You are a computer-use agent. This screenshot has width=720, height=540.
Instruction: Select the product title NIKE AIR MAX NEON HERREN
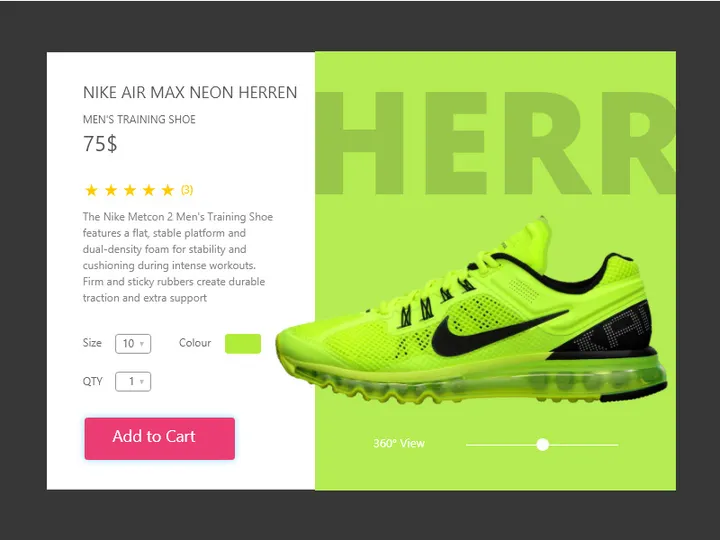[x=190, y=92]
